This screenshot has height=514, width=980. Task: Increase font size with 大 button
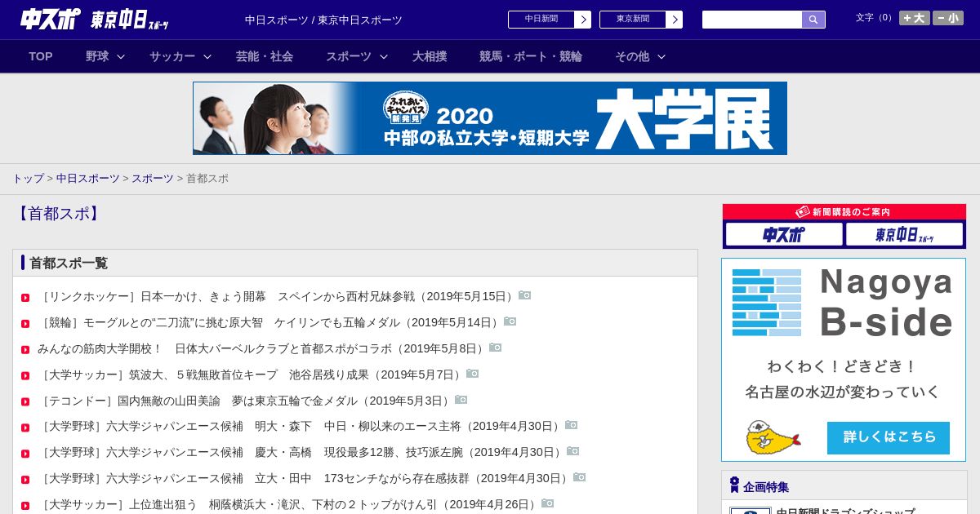[915, 18]
